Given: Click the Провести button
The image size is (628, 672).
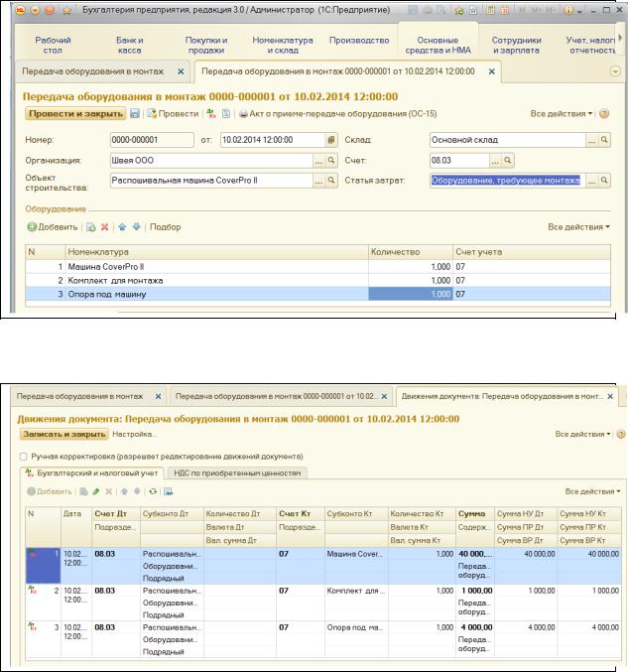Looking at the screenshot, I should tap(173, 113).
